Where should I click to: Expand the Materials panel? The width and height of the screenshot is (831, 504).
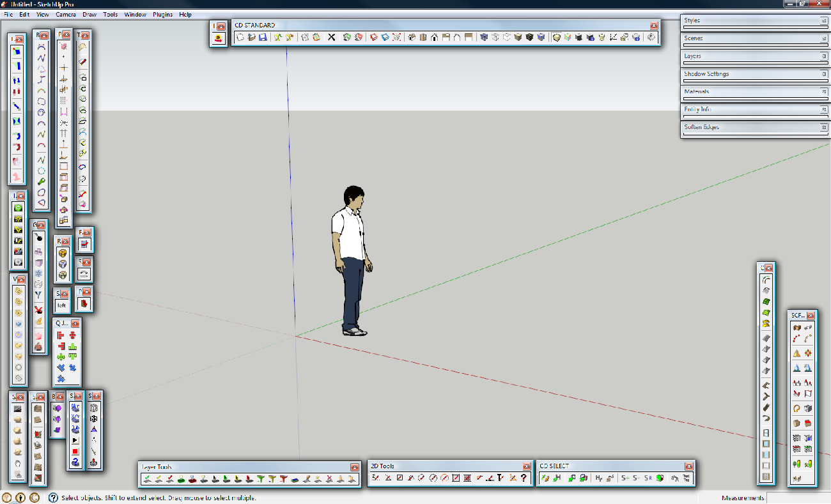(x=755, y=92)
